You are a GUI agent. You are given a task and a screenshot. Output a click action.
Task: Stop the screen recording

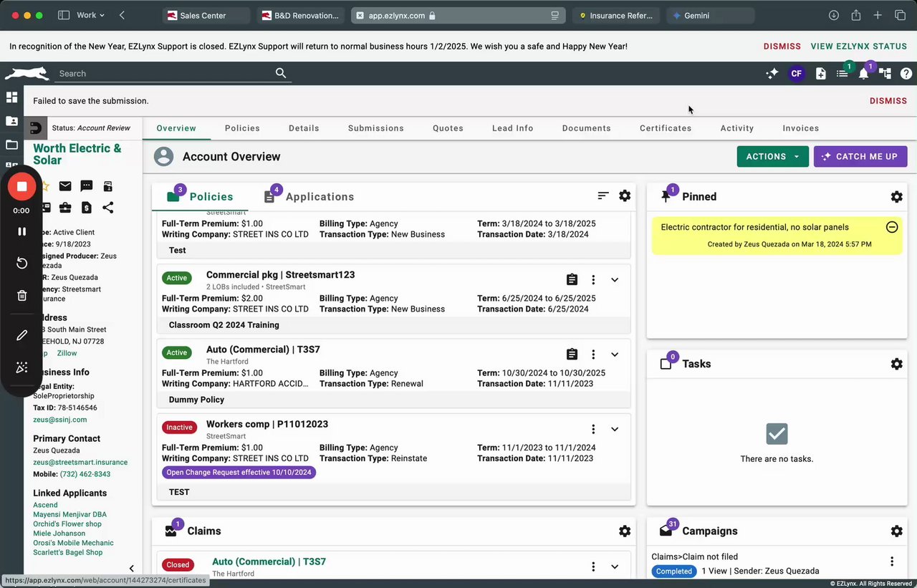pos(21,186)
